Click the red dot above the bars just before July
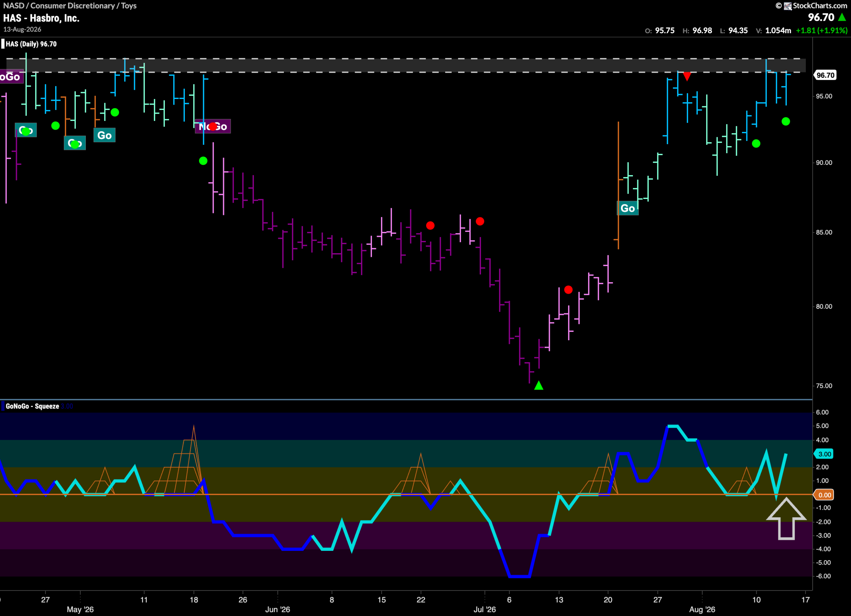The height and width of the screenshot is (616, 851). tap(480, 221)
